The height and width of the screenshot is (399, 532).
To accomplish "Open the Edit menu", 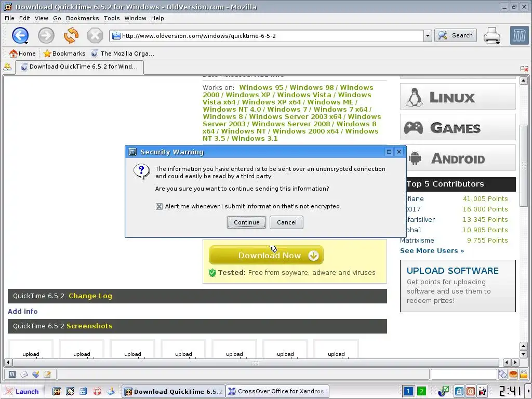I will pos(24,18).
